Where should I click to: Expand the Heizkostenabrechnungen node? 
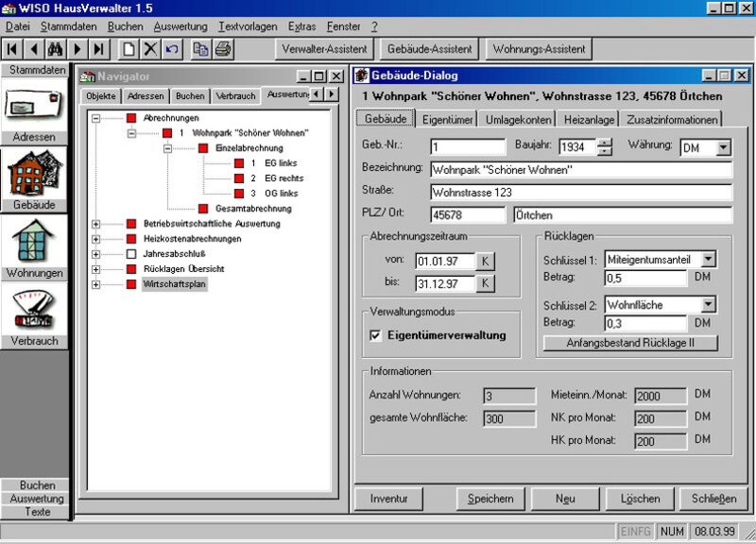tap(96, 239)
